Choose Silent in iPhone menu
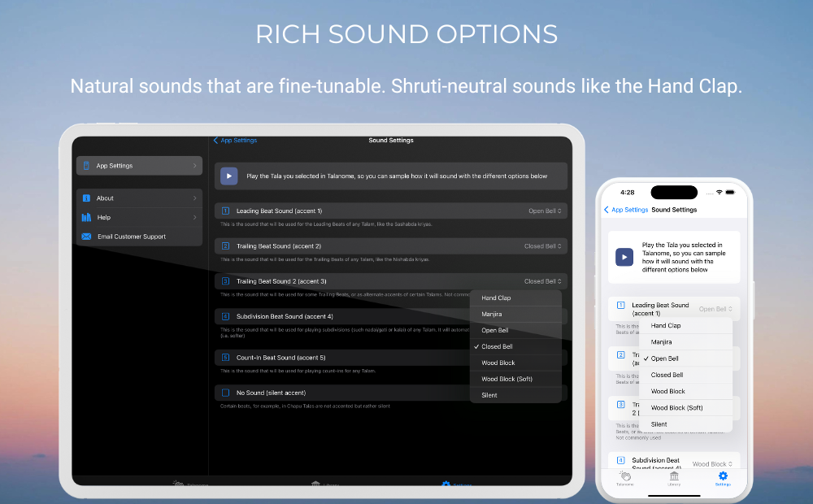Image resolution: width=813 pixels, height=504 pixels. pyautogui.click(x=685, y=424)
